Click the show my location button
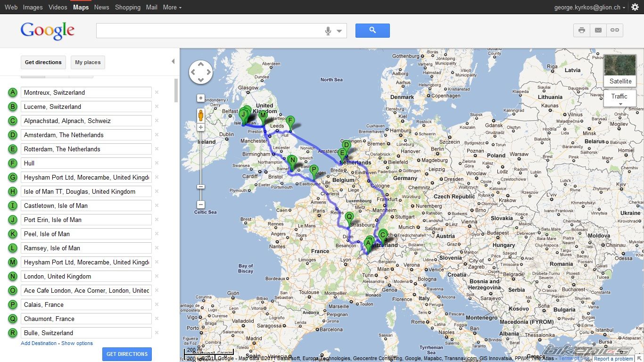 point(201,98)
